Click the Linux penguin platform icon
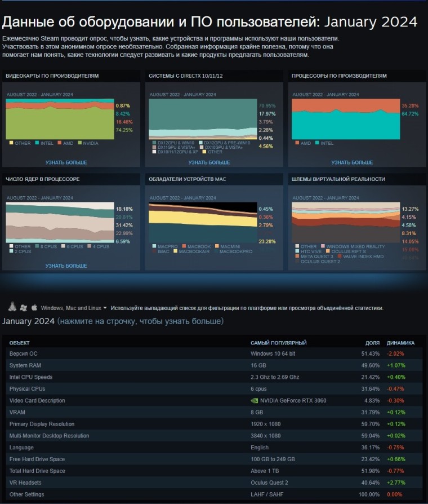 pyautogui.click(x=12, y=308)
